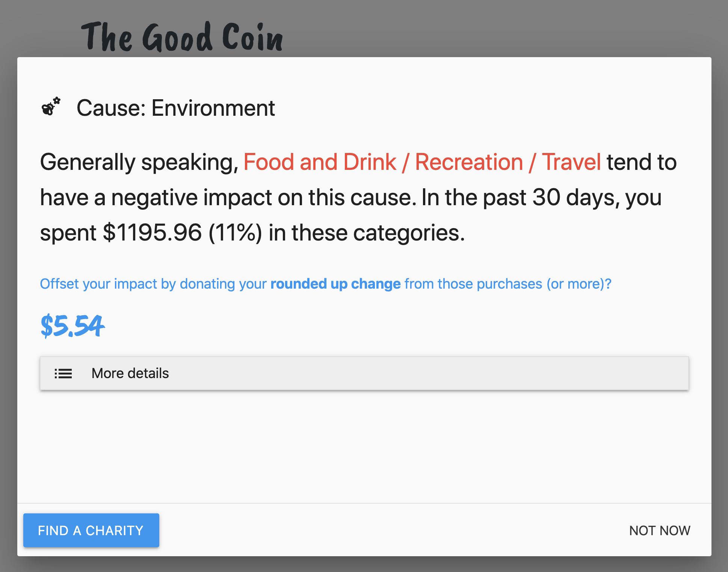Click the $1195.96 spending figure
Viewport: 728px width, 572px height.
click(153, 233)
